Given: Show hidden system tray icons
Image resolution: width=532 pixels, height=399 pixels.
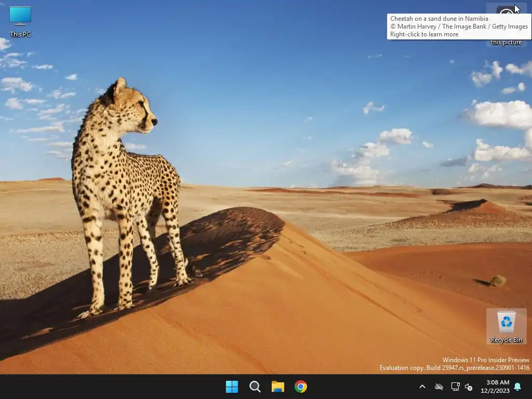Looking at the screenshot, I should coord(422,387).
